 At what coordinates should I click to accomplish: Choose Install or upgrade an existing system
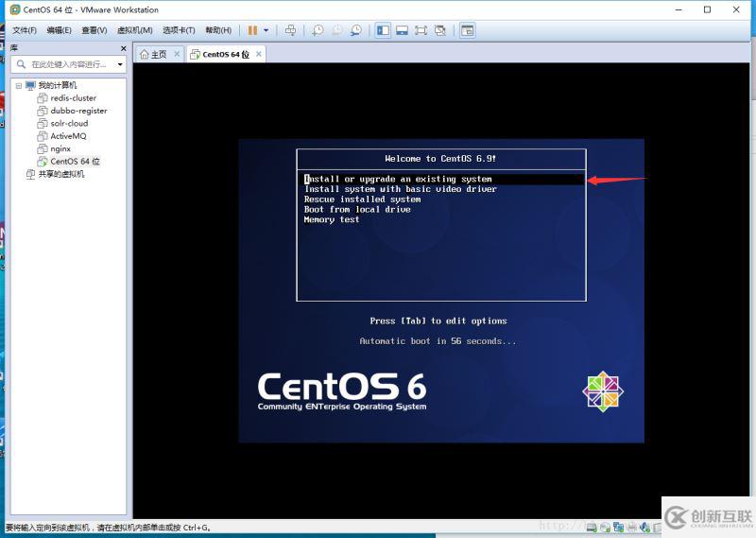441,179
